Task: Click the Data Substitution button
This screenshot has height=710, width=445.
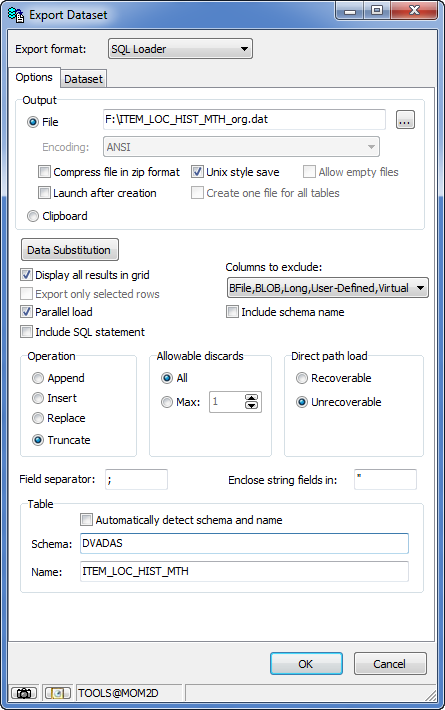Action: (70, 250)
